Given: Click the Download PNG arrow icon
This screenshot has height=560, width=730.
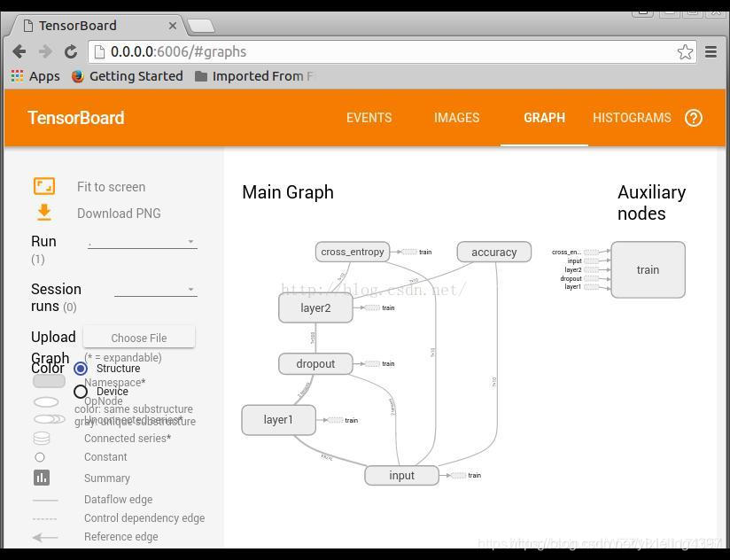Looking at the screenshot, I should (x=44, y=213).
